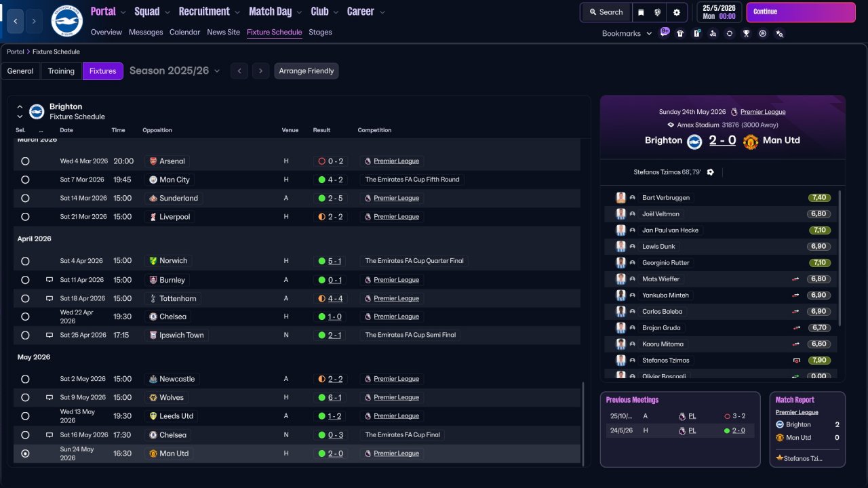Go back with the left navigation arrow

[x=16, y=22]
